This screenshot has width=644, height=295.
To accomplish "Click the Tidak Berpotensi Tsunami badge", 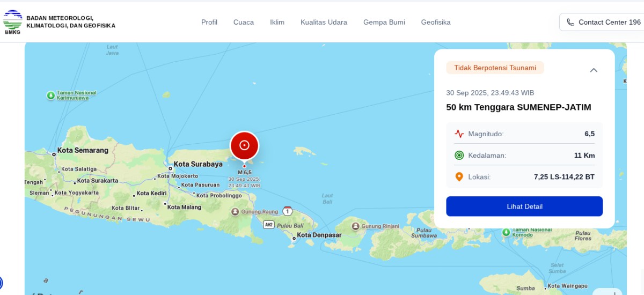I will 495,68.
